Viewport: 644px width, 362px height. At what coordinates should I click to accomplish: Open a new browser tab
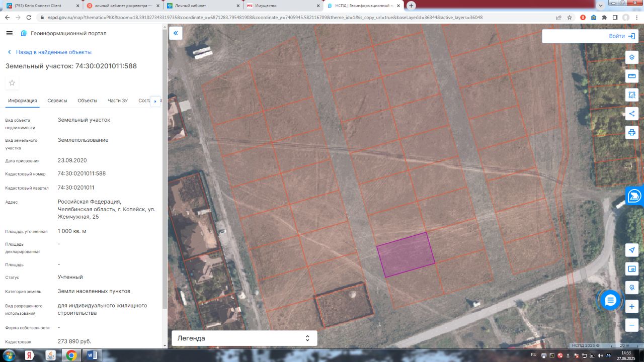click(x=411, y=6)
